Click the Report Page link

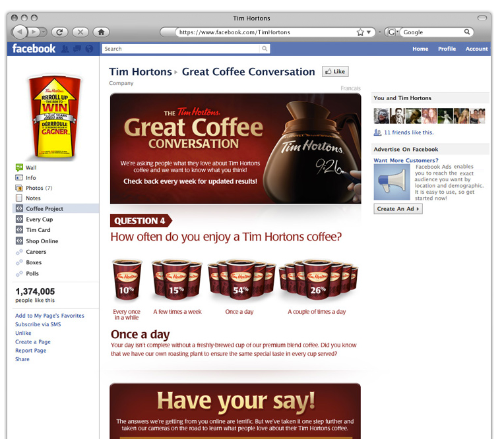(x=30, y=351)
